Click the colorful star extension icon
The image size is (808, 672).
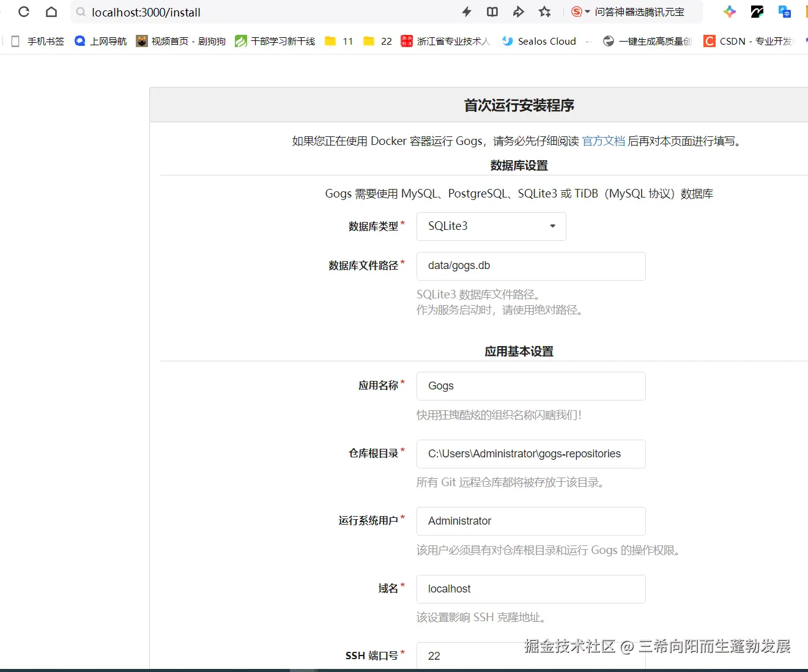[730, 12]
